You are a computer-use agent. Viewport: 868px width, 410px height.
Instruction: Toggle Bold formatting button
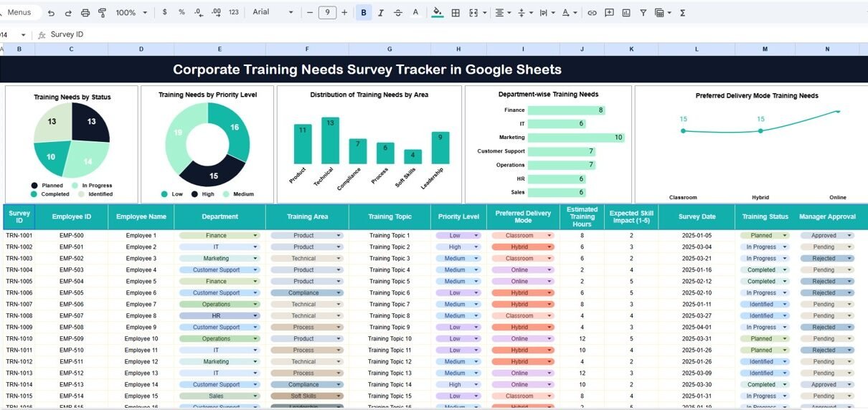(x=364, y=13)
